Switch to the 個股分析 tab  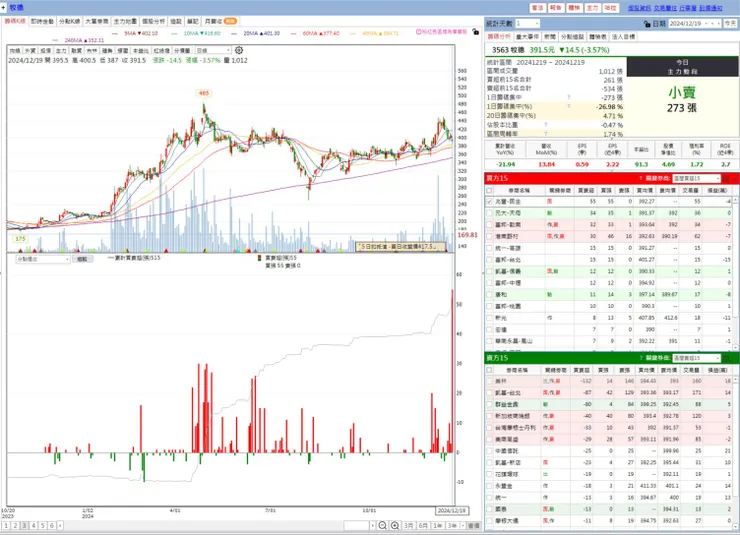click(153, 22)
